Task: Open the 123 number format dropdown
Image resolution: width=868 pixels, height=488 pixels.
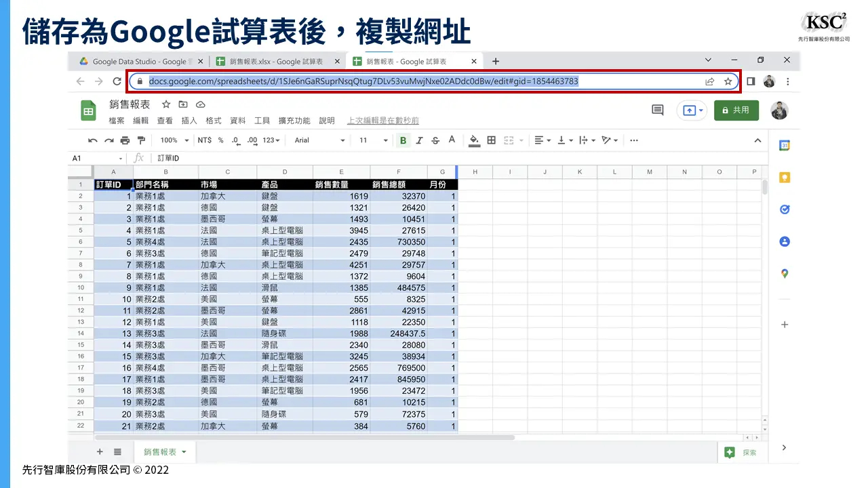Action: [271, 140]
